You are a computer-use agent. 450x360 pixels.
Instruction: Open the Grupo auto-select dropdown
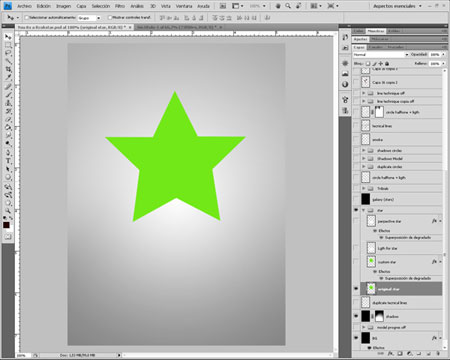tap(89, 18)
